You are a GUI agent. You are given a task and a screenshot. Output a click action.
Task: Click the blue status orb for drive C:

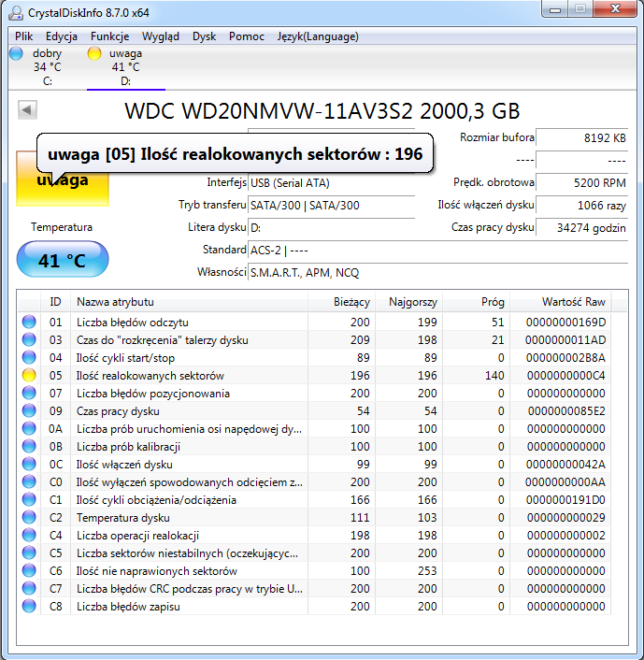tap(17, 53)
